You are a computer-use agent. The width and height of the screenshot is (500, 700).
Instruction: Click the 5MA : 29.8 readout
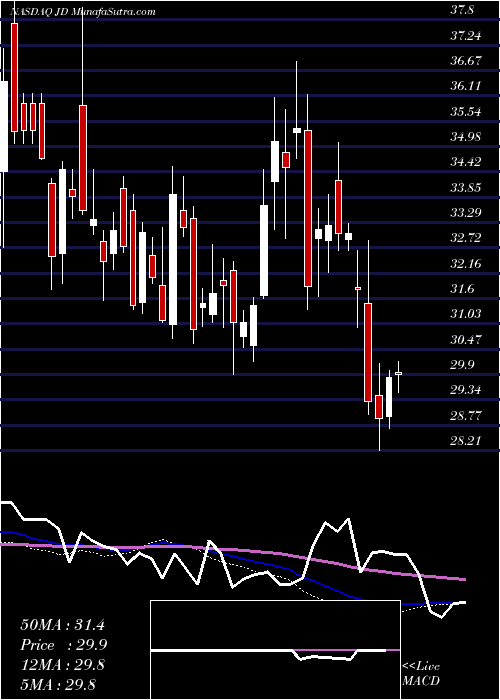click(58, 684)
